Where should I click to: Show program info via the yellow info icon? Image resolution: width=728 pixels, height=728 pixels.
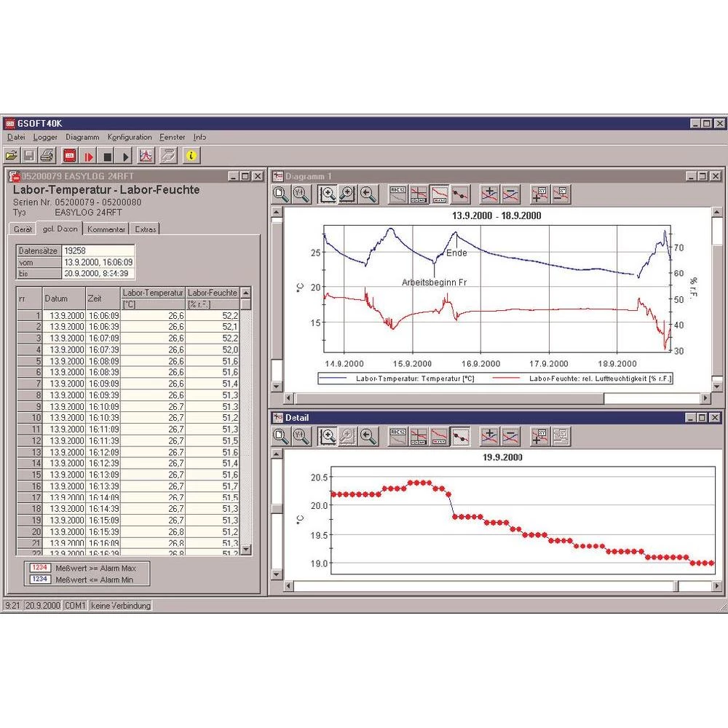pyautogui.click(x=191, y=155)
